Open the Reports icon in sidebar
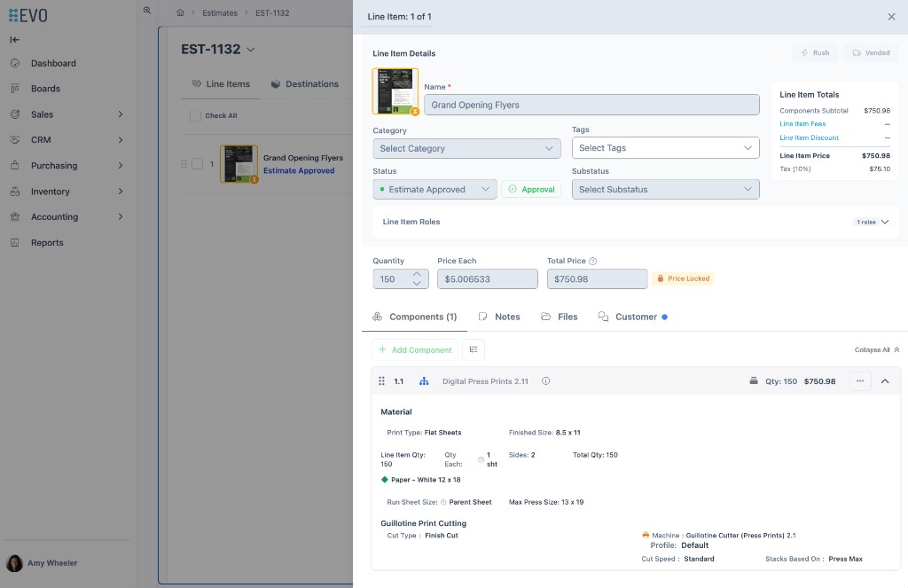908x588 pixels. tap(15, 243)
